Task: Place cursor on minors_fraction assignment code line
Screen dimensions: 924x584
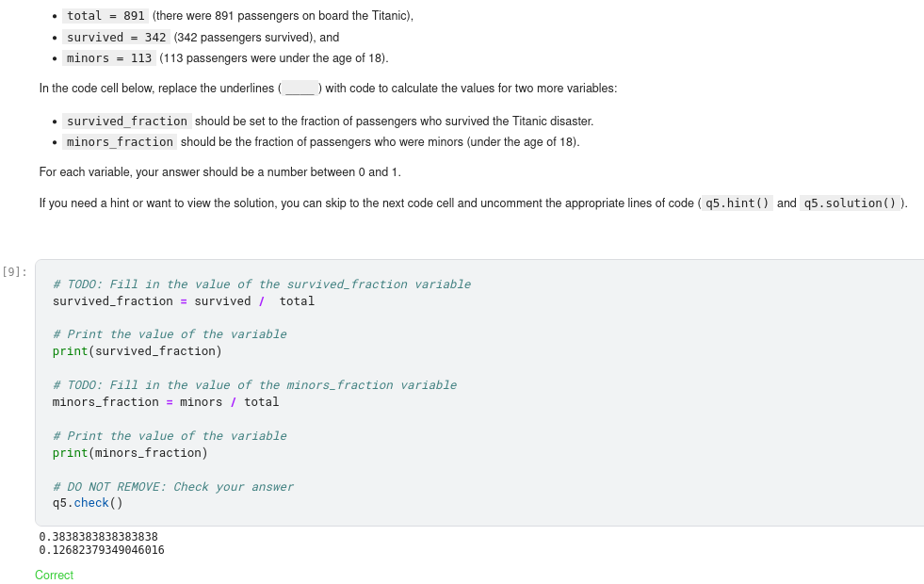Action: pyautogui.click(x=166, y=402)
